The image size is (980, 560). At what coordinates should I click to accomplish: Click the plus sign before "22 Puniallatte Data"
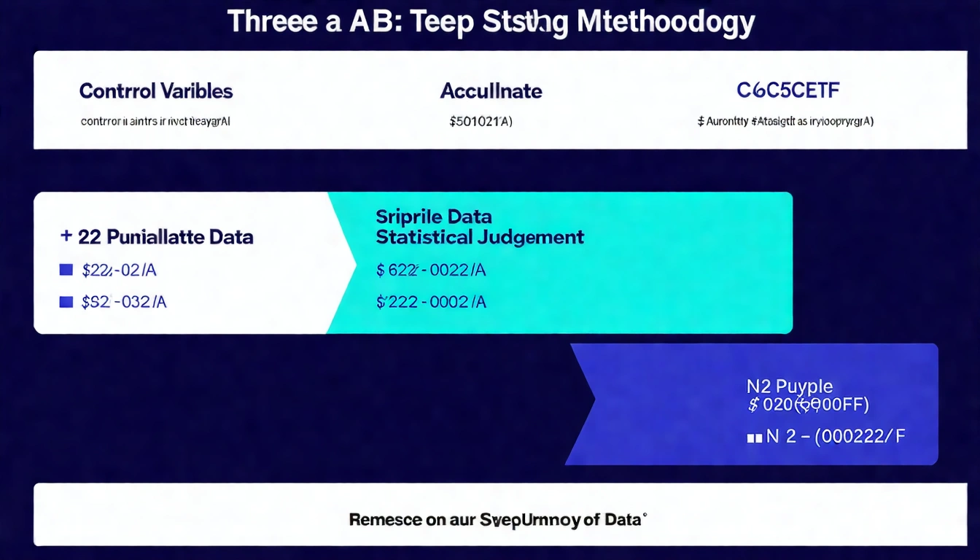pyautogui.click(x=66, y=236)
